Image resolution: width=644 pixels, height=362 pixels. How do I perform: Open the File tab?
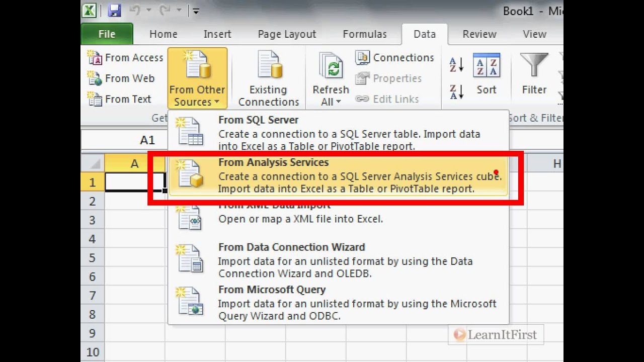[107, 34]
